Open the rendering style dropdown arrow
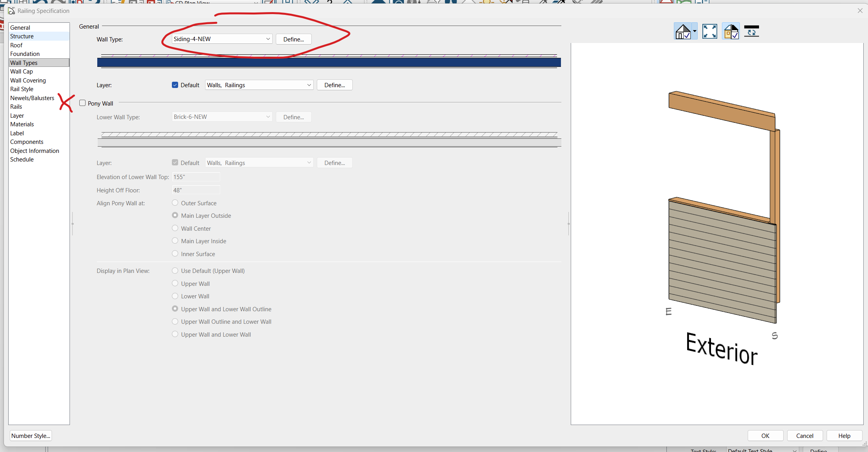Image resolution: width=868 pixels, height=452 pixels. (695, 31)
